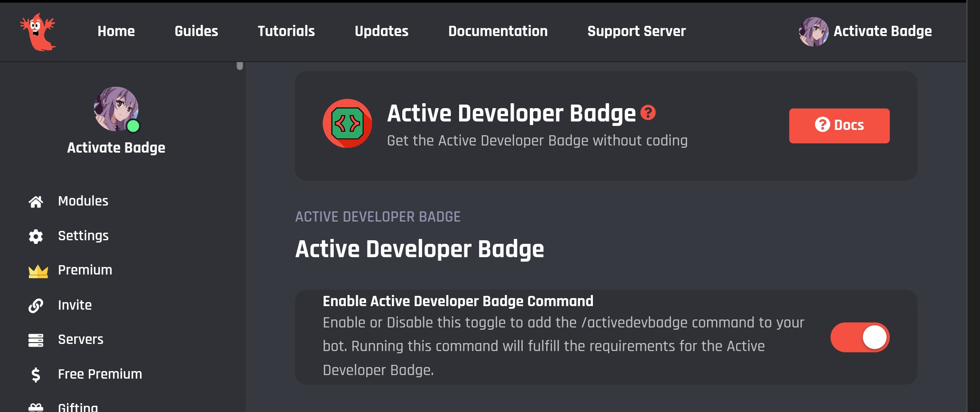
Task: Click the Settings gear icon
Action: [x=36, y=236]
